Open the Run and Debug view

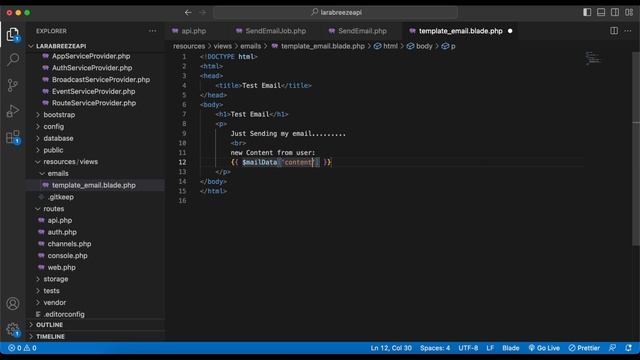point(13,111)
